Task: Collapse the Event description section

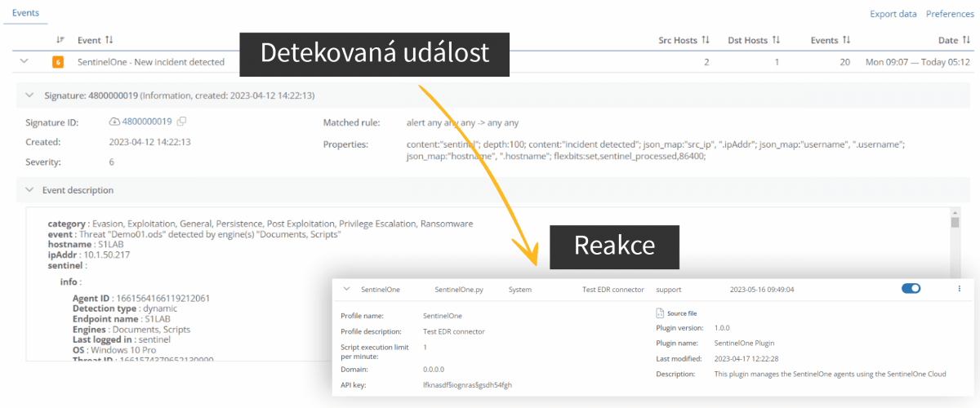Action: click(31, 190)
